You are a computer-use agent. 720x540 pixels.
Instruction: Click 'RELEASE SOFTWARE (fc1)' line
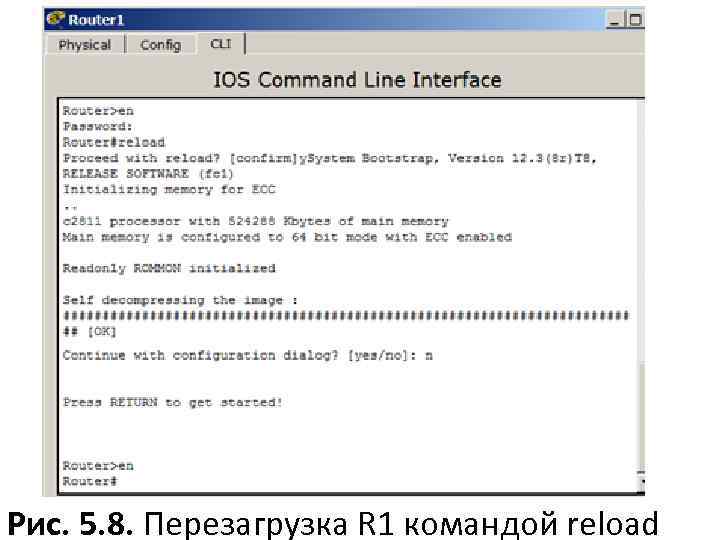coord(148,174)
